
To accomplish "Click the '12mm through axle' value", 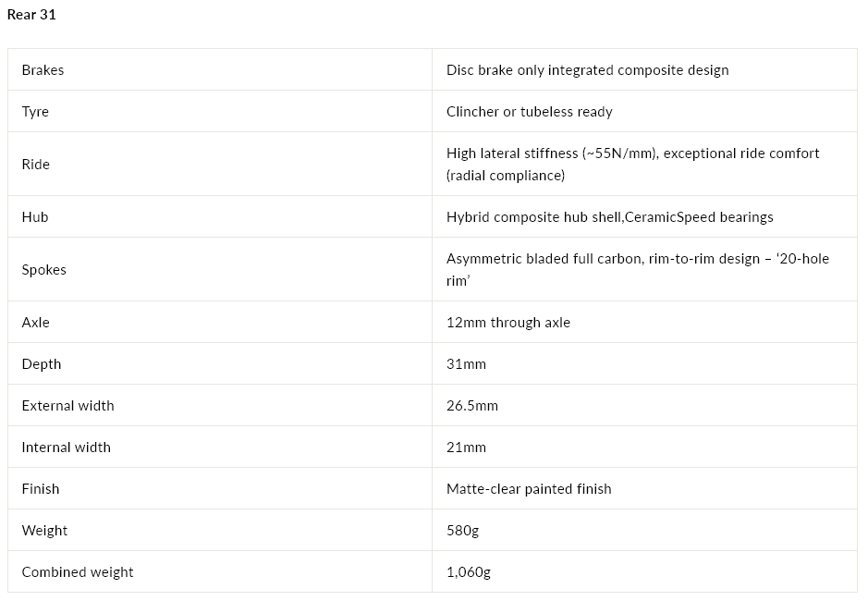I will [507, 323].
